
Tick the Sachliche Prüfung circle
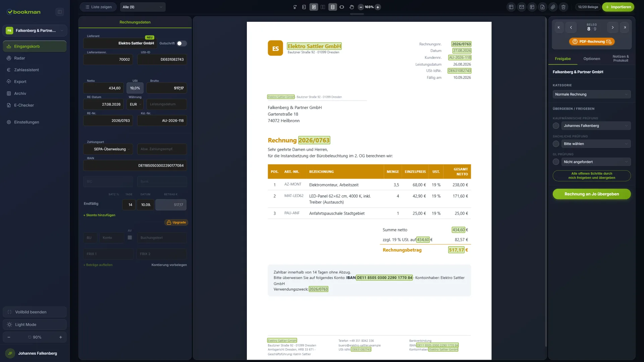[556, 144]
